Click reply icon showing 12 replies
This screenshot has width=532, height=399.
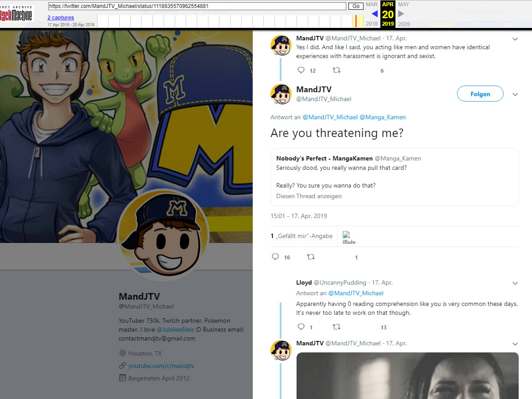pyautogui.click(x=301, y=70)
